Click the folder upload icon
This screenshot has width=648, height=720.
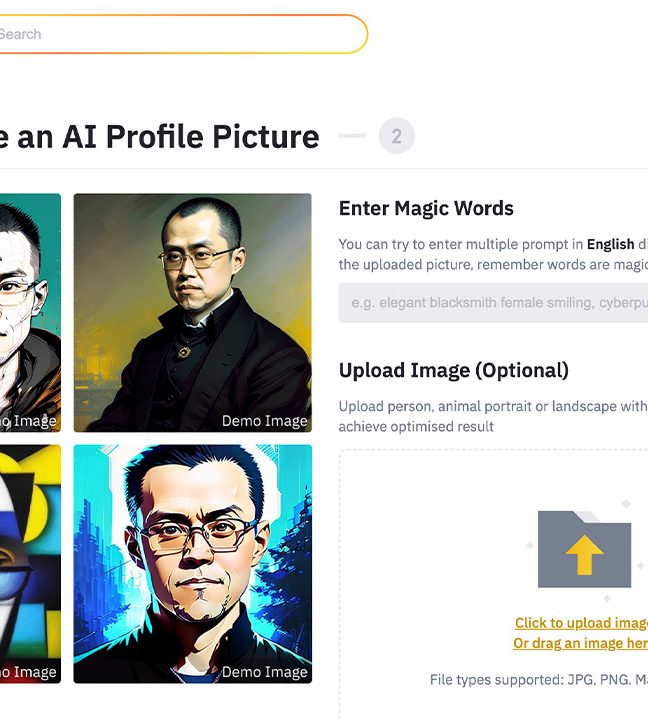coord(584,549)
